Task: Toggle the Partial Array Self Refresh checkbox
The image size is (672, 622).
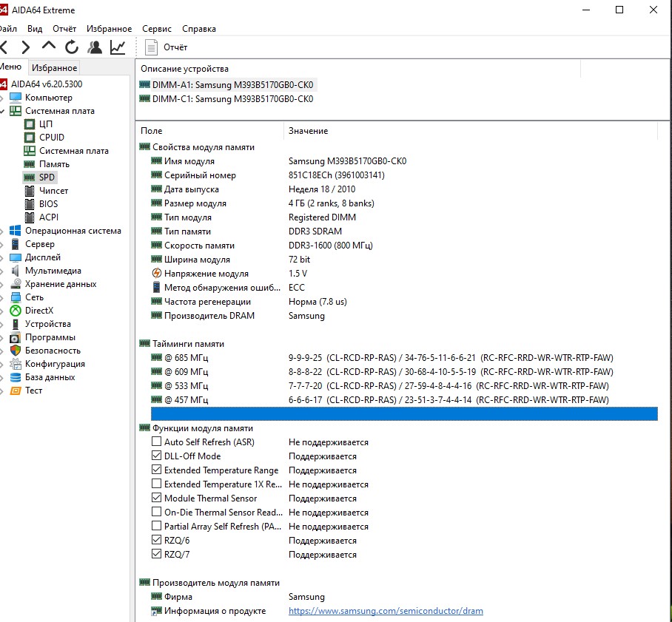Action: click(157, 526)
